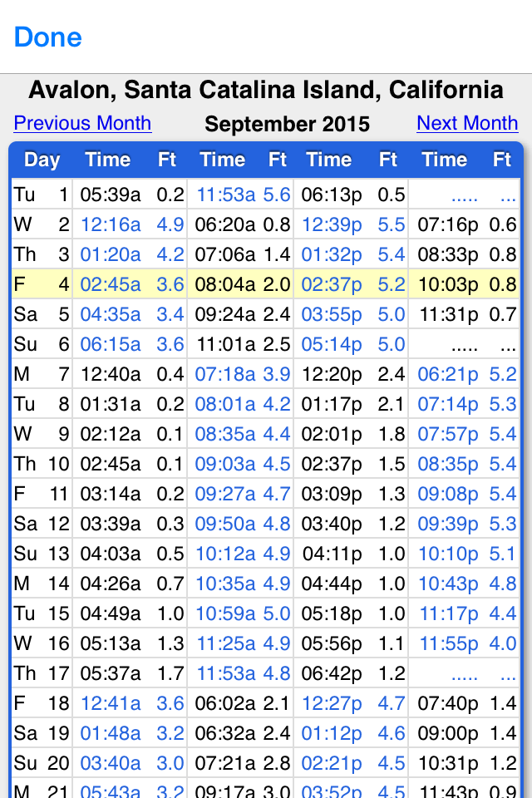The height and width of the screenshot is (798, 532).
Task: Select the 08:35p time on Thursday 10
Action: click(448, 464)
